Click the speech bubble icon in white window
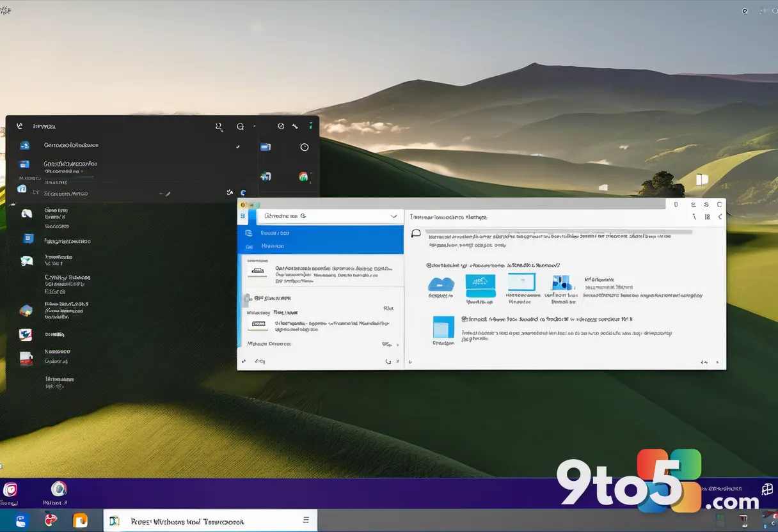 [x=416, y=234]
